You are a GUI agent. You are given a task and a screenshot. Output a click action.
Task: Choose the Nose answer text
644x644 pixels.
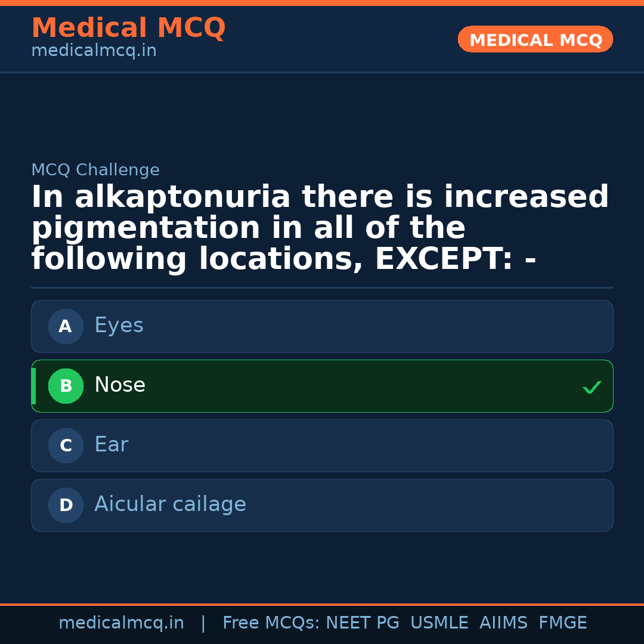[120, 385]
